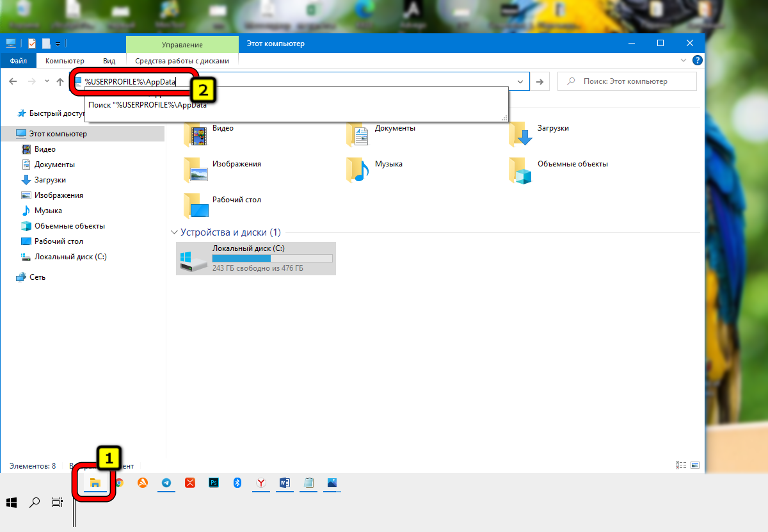Collapse the Устройства и диски group
The height and width of the screenshot is (532, 768).
click(173, 232)
